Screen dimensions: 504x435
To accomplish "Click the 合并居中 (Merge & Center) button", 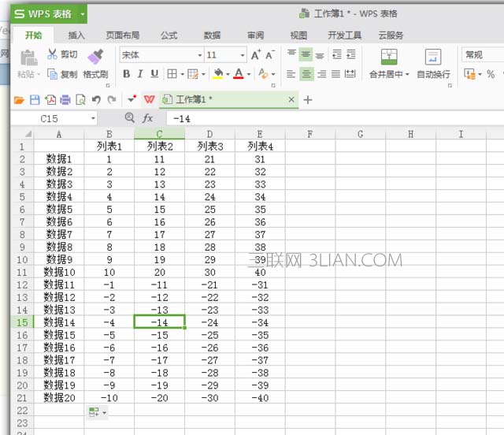I will [389, 64].
